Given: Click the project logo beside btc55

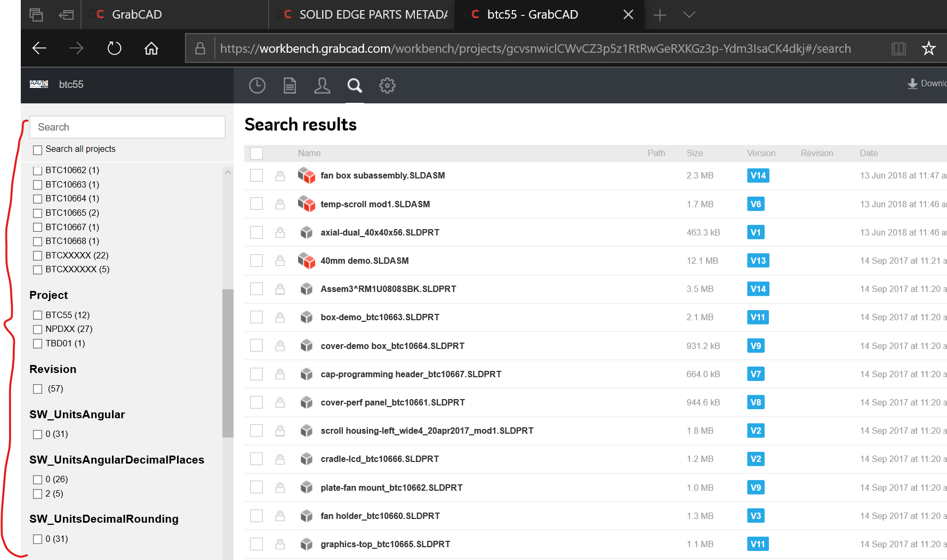Looking at the screenshot, I should coord(39,84).
